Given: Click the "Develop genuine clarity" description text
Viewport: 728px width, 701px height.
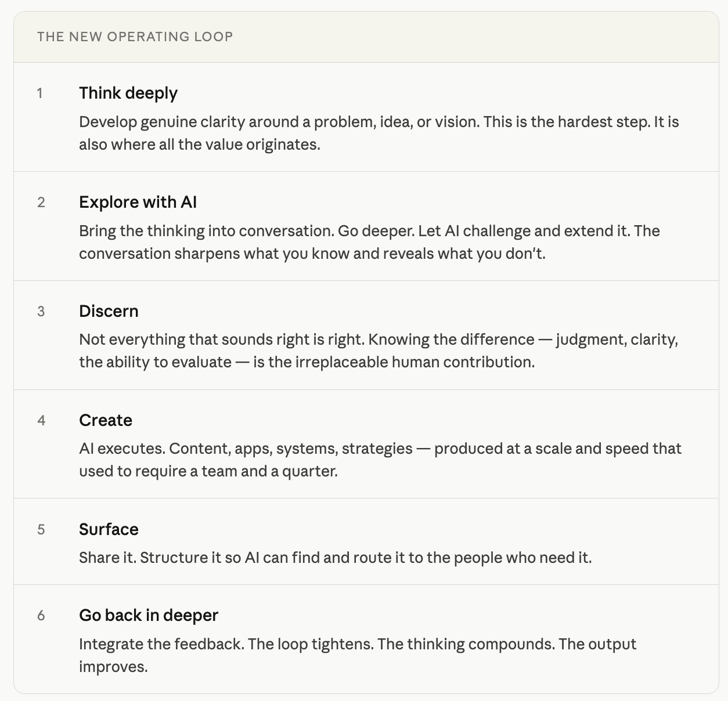Looking at the screenshot, I should point(379,122).
